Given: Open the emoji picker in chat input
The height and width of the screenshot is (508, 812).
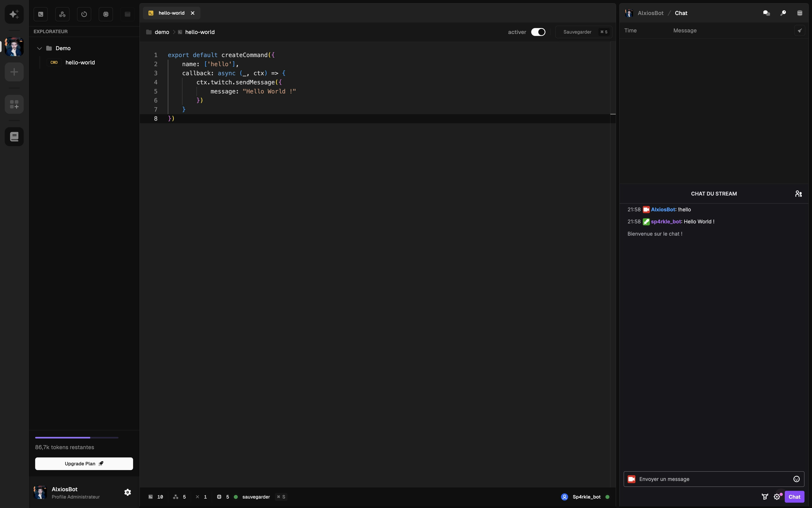Looking at the screenshot, I should pyautogui.click(x=796, y=479).
